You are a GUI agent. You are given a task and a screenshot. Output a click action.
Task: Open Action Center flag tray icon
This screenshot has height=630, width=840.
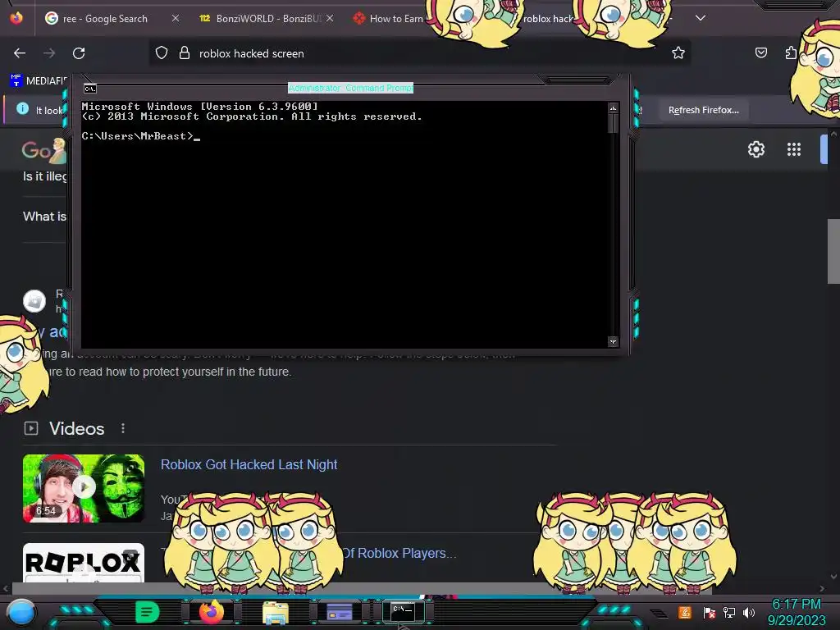(710, 613)
